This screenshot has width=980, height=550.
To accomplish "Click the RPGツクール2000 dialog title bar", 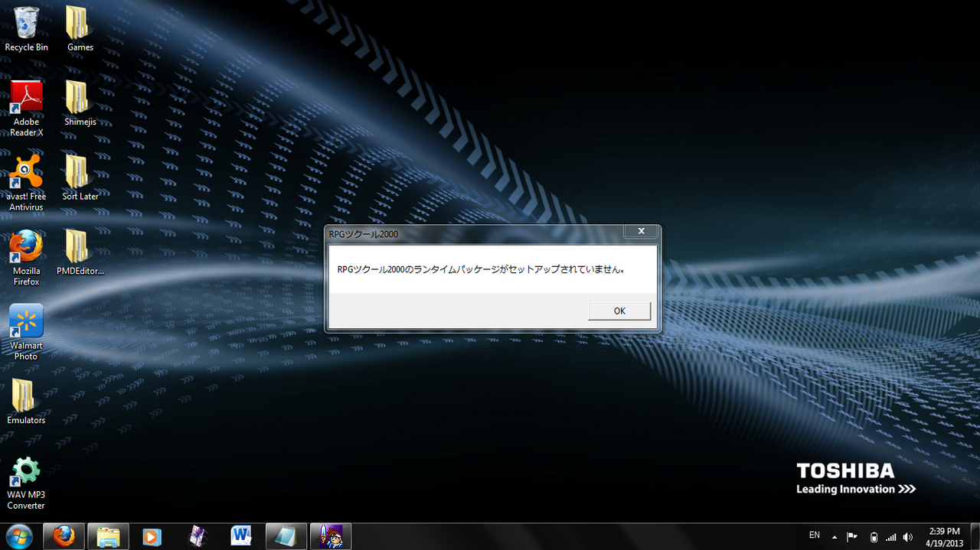I will pyautogui.click(x=475, y=233).
